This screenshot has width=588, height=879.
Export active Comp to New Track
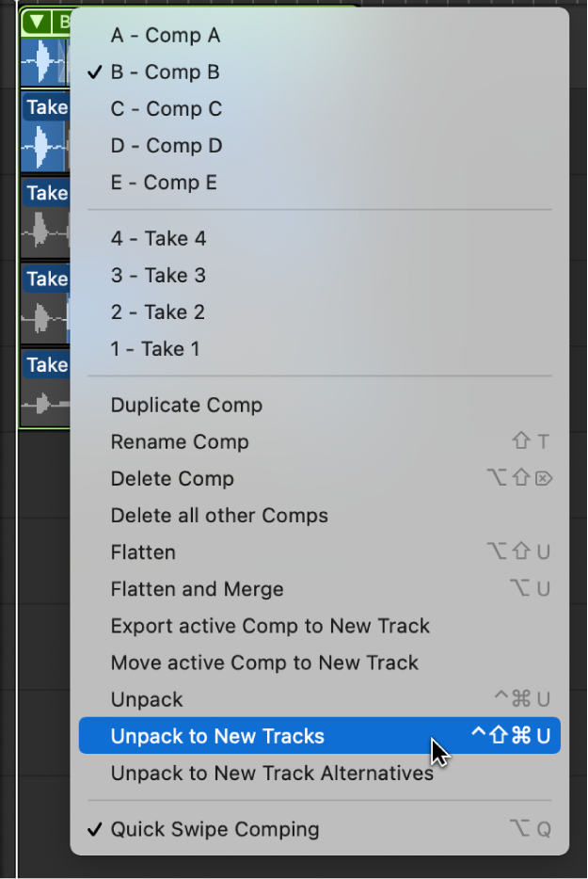coord(270,626)
